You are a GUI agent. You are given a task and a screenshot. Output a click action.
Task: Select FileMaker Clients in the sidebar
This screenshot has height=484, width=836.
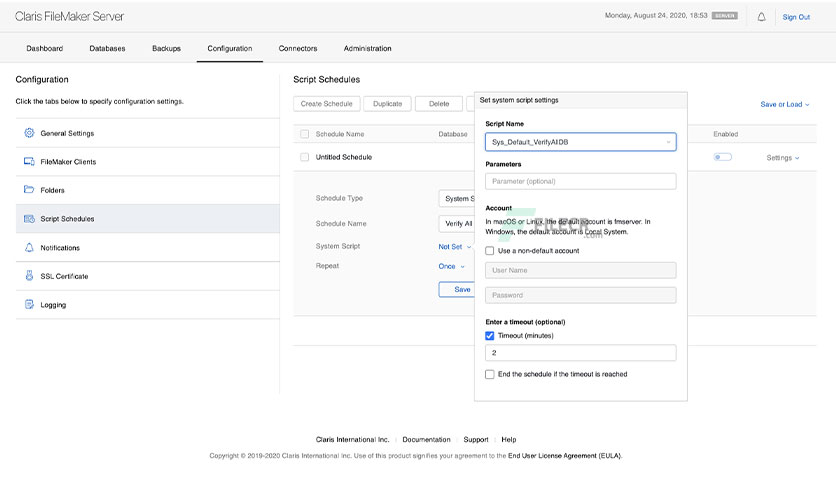point(148,162)
